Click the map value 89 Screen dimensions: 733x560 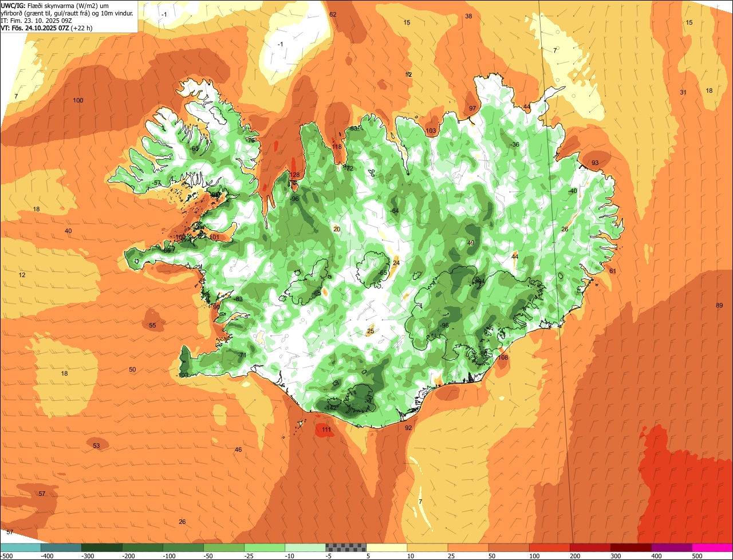click(x=719, y=306)
